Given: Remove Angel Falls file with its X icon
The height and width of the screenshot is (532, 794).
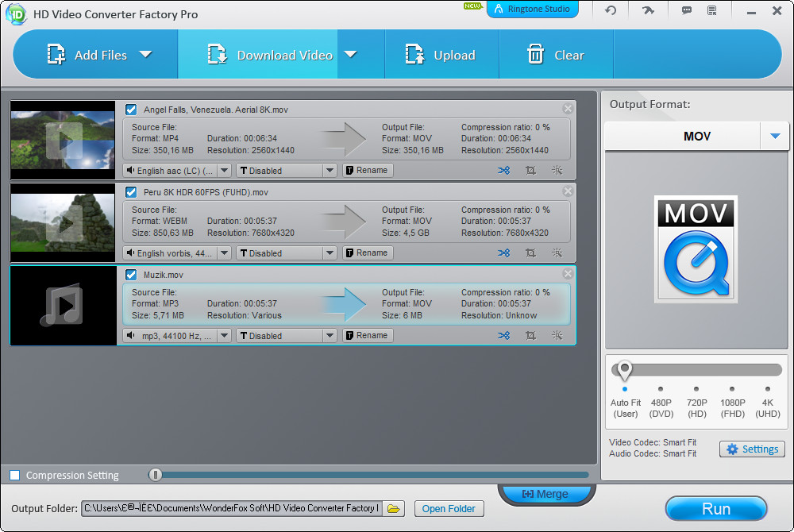Looking at the screenshot, I should (568, 108).
